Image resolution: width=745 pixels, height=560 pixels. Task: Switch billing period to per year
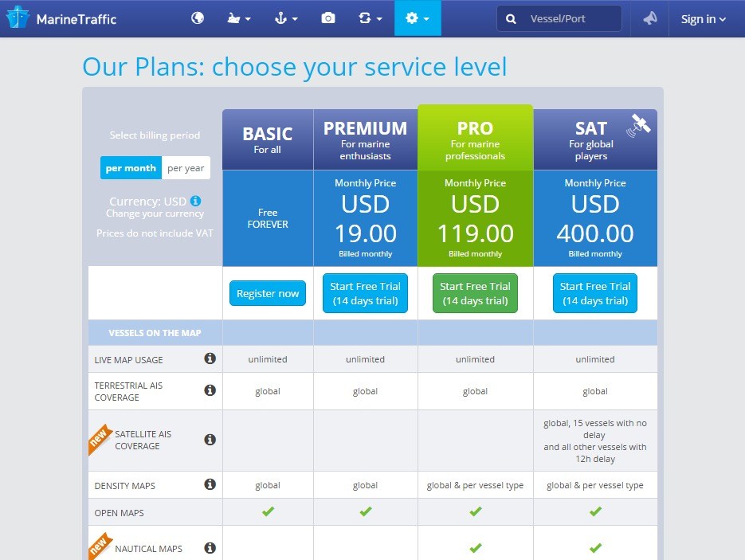coord(186,168)
